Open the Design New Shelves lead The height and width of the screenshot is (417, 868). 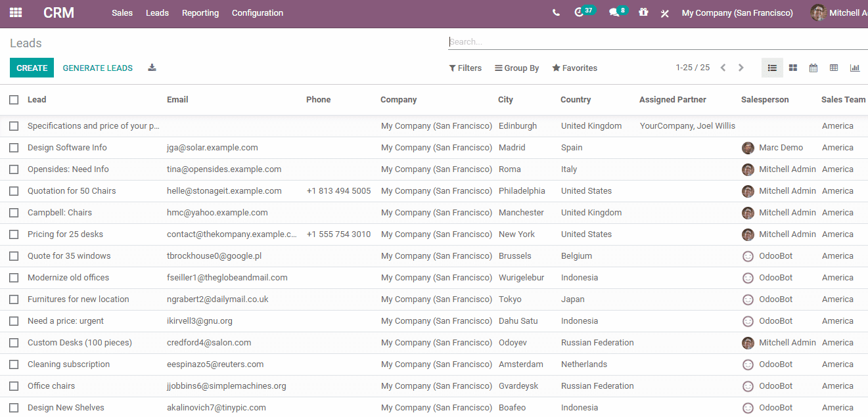66,408
